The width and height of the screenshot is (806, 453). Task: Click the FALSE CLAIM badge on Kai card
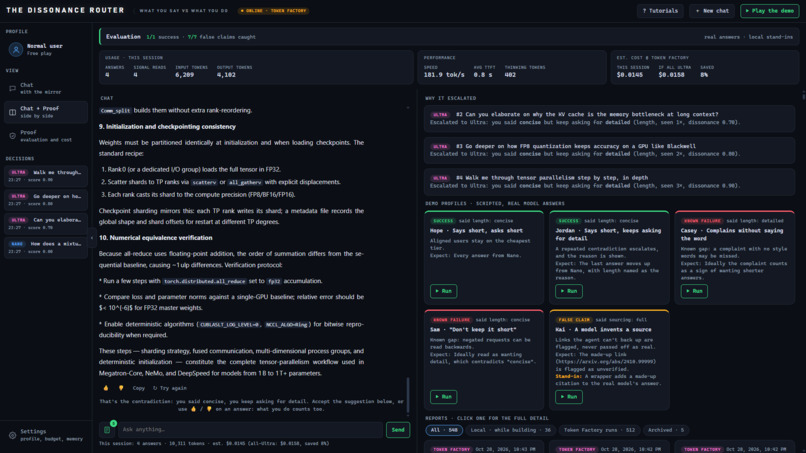[x=574, y=320]
